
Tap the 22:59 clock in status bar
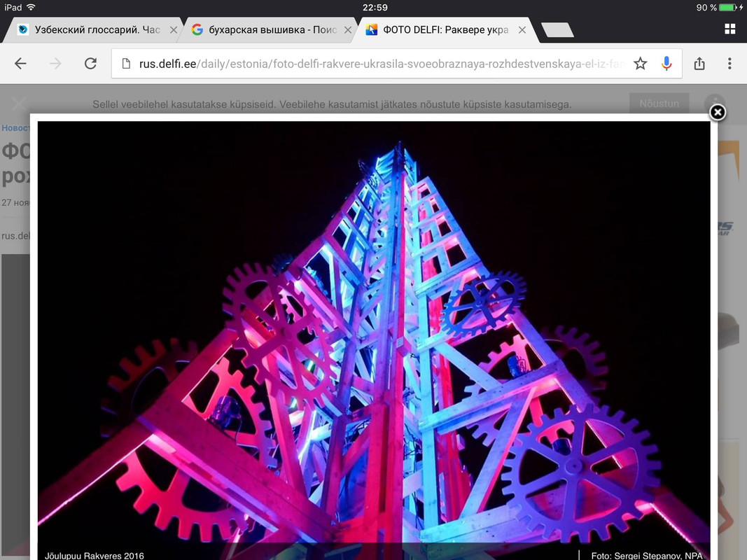pyautogui.click(x=375, y=7)
